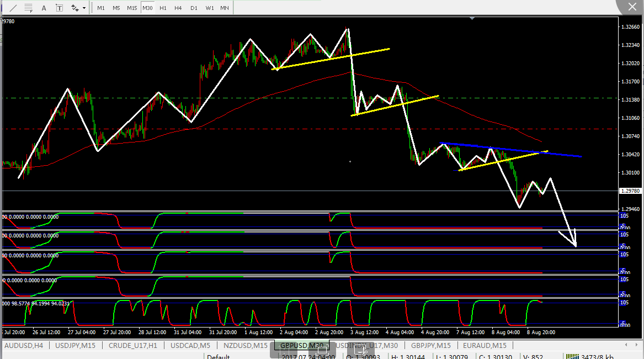Image resolution: width=644 pixels, height=359 pixels.
Task: Click the 3473/8 kb traffic indicator
Action: point(597,357)
